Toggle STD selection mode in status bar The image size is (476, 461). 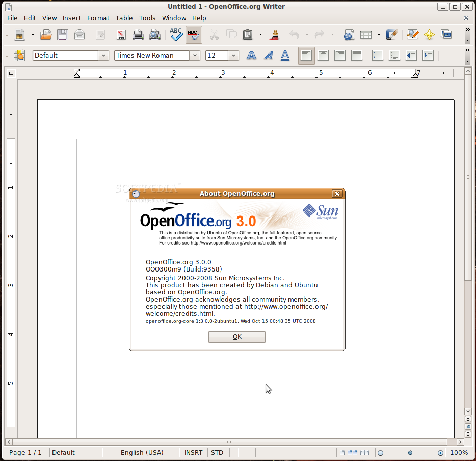point(217,452)
